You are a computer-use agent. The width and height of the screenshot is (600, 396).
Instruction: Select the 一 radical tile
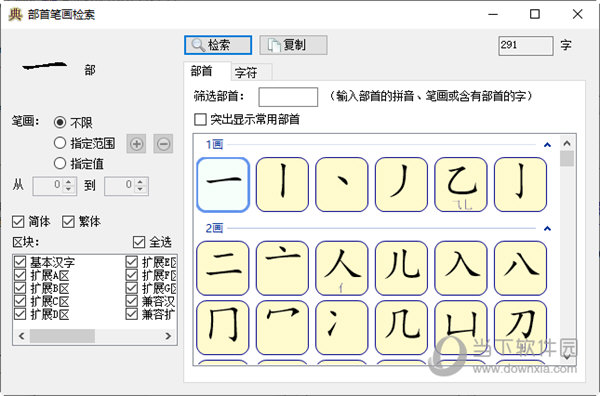coord(223,184)
